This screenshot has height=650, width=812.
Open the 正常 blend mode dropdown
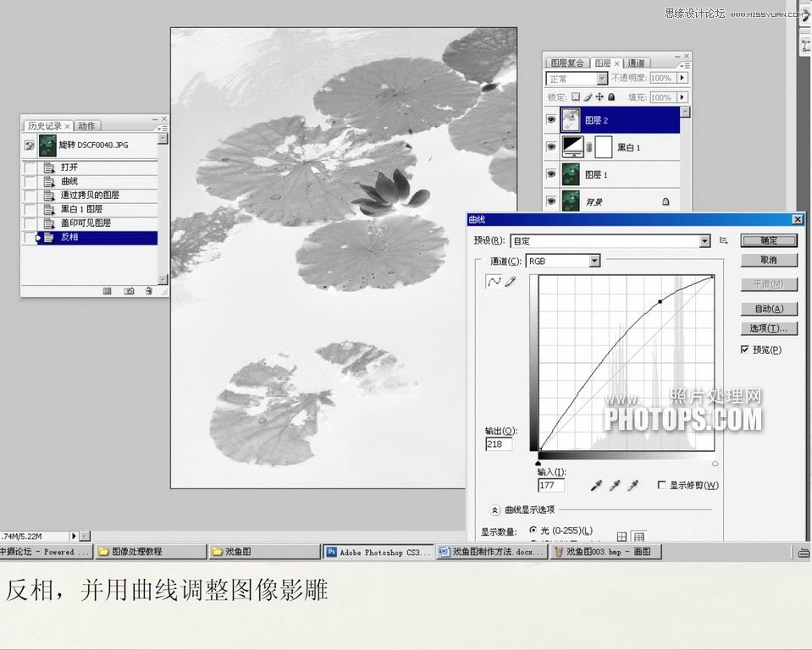[603, 78]
